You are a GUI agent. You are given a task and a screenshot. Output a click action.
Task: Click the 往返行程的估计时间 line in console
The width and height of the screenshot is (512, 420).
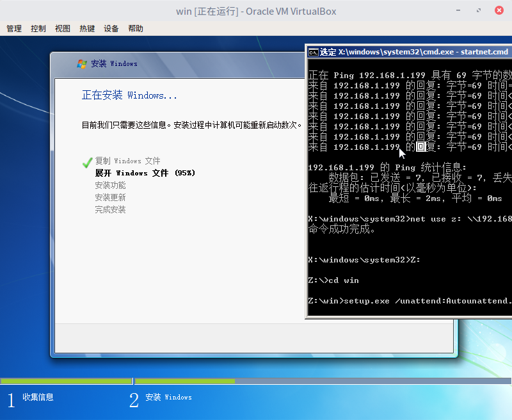[x=392, y=188]
